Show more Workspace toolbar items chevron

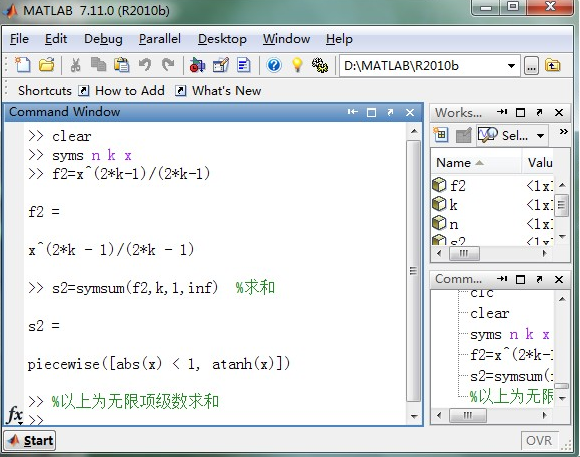point(563,132)
